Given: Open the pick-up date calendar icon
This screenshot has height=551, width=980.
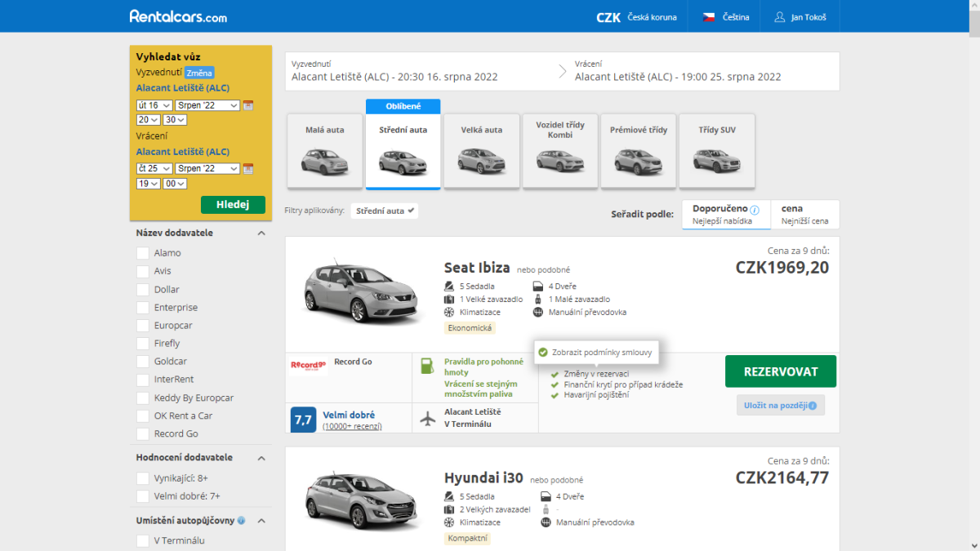Looking at the screenshot, I should click(x=248, y=105).
